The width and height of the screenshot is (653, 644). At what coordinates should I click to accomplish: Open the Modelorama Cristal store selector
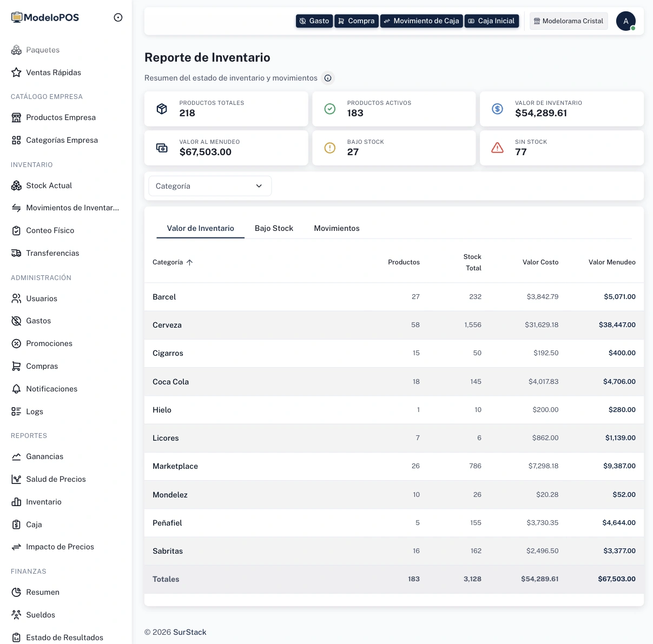click(568, 21)
